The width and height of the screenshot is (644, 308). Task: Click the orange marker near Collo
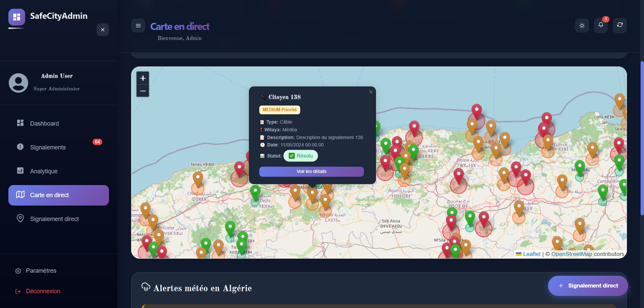(620, 101)
